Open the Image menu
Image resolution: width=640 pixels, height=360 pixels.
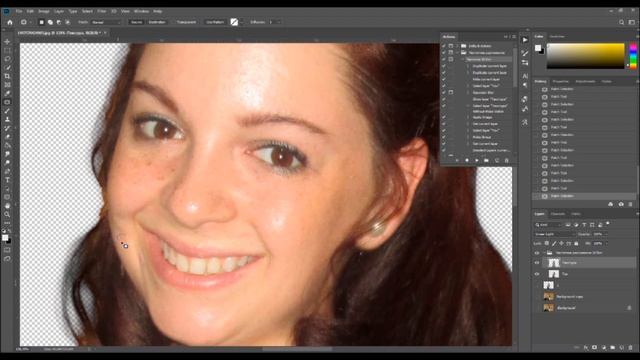point(44,11)
